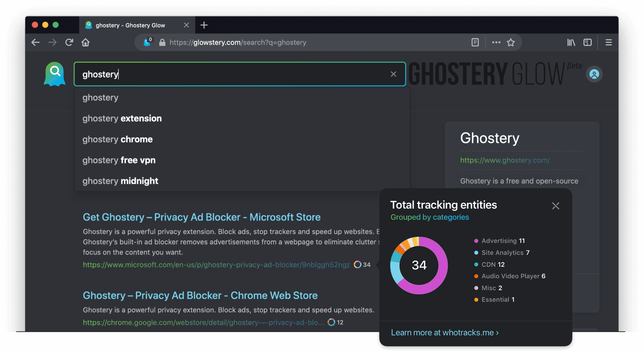This screenshot has width=644, height=352.
Task: Click the browser Home icon
Action: [85, 42]
